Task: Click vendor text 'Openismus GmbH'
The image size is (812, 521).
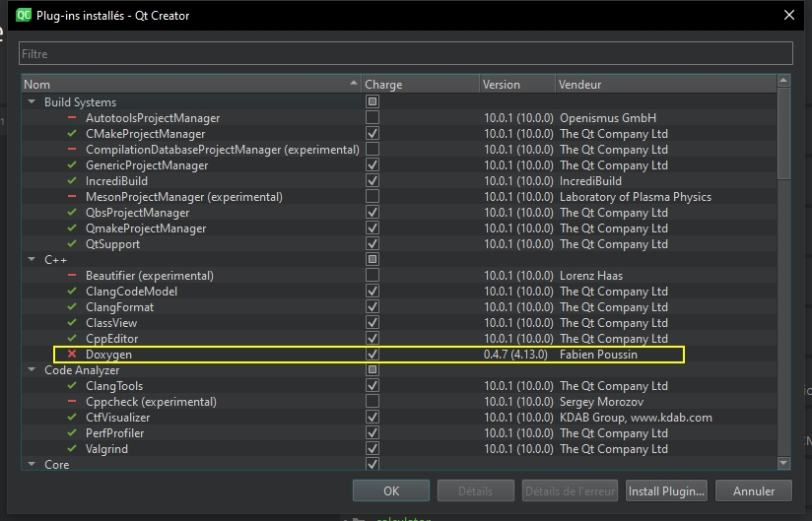Action: (x=608, y=118)
